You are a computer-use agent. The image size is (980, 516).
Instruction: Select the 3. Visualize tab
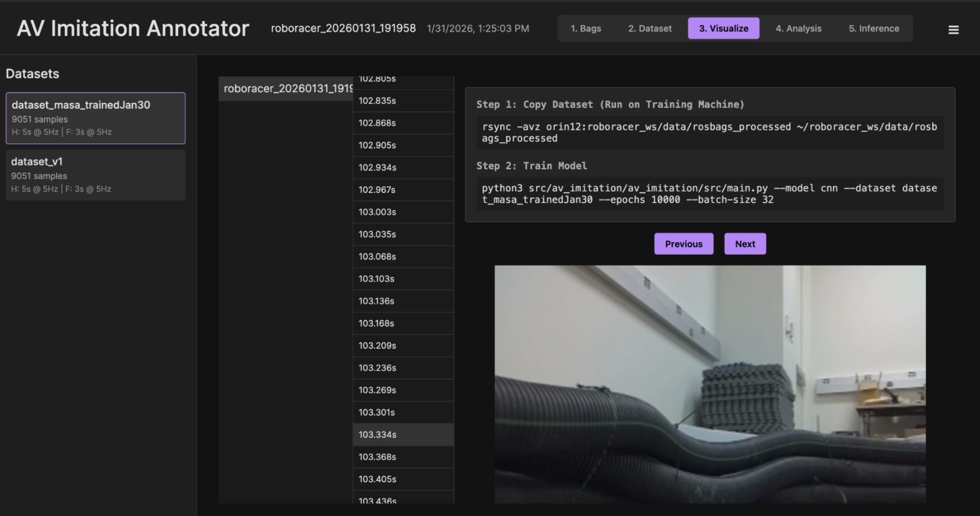(723, 29)
